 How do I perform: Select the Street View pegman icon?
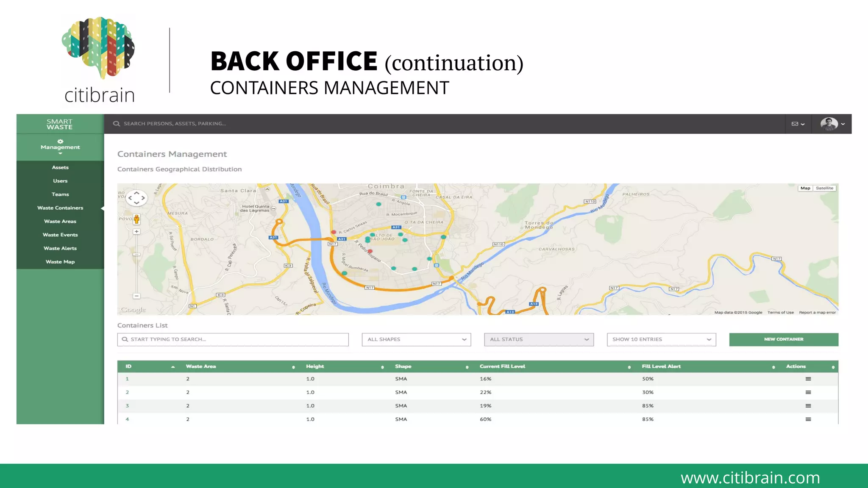[x=136, y=219]
